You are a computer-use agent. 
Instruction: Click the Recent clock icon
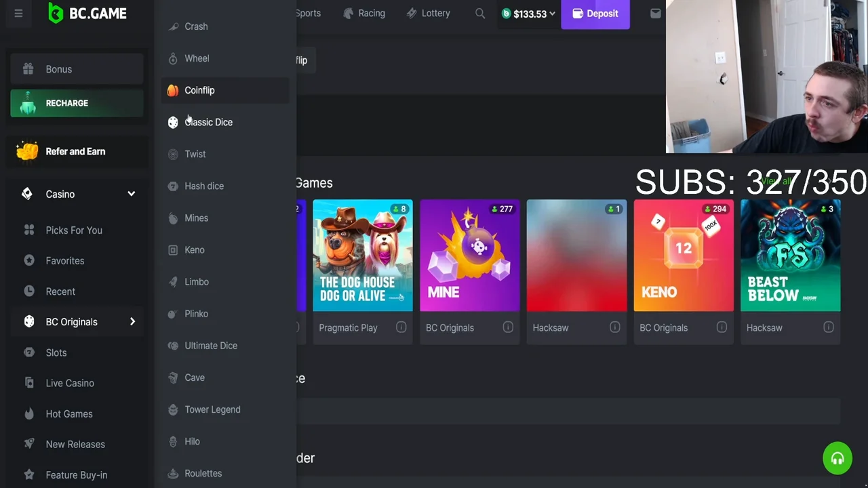point(29,291)
